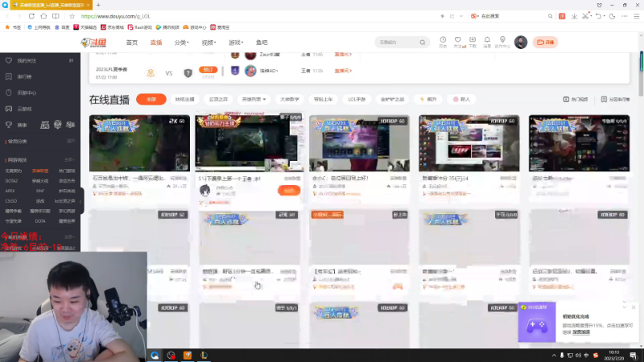Click the douyu.com address bar URL

(x=115, y=16)
